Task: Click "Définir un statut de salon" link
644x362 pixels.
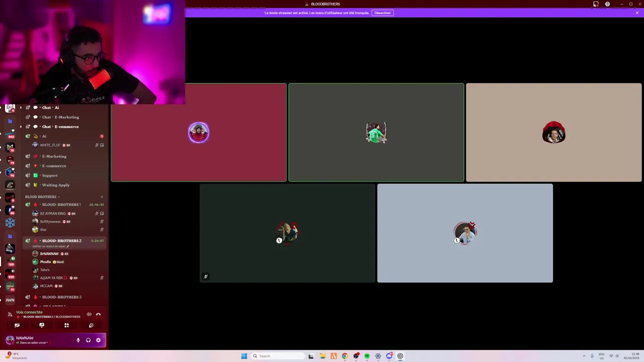Action: 51,246
